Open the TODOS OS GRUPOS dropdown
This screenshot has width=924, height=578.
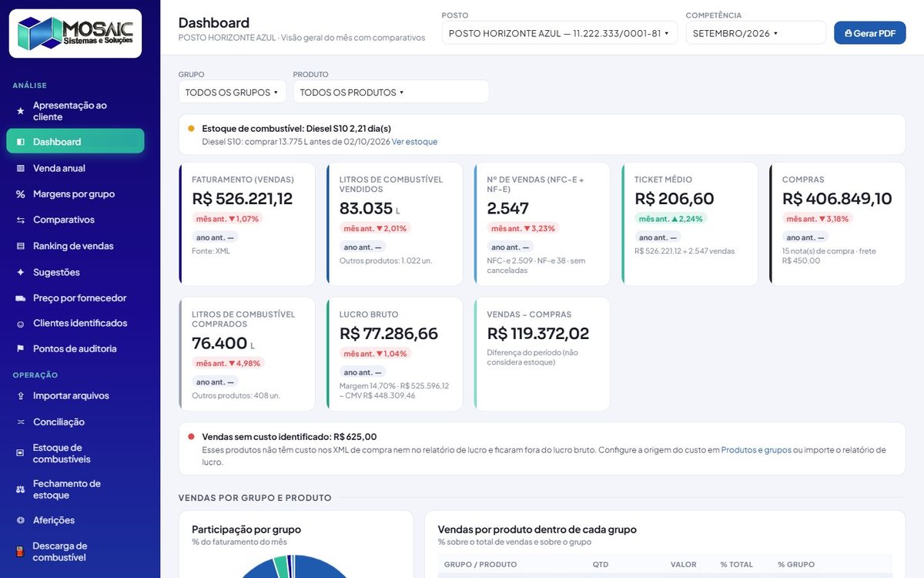[x=233, y=92]
